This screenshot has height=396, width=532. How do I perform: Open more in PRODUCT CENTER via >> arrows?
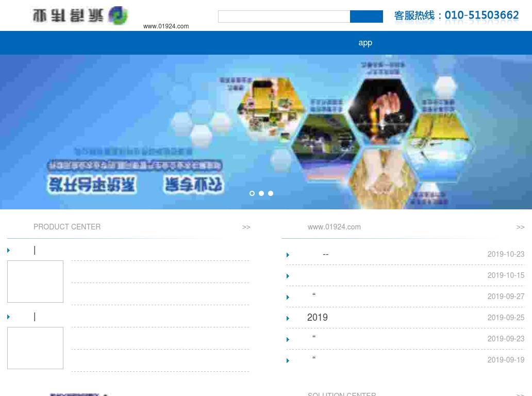(246, 227)
